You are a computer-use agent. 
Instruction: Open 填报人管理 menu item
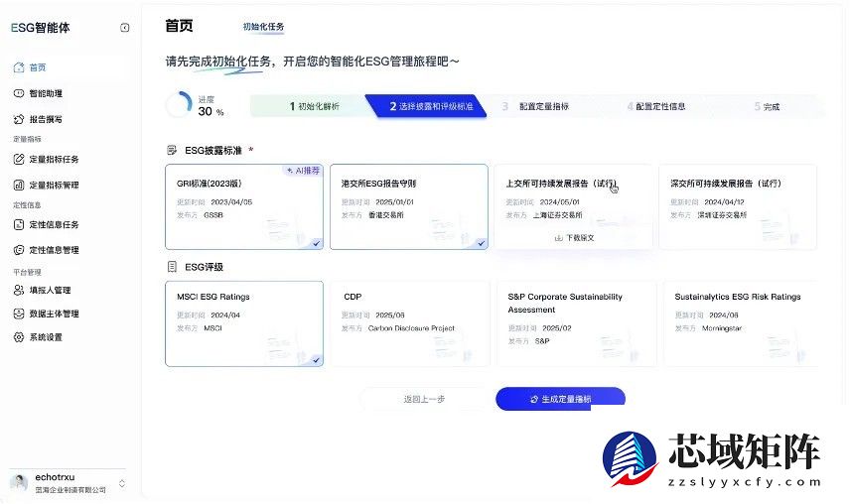(x=50, y=290)
